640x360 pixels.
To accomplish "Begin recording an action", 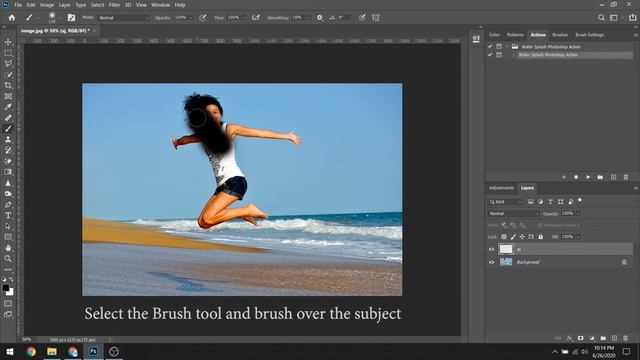I will click(576, 177).
